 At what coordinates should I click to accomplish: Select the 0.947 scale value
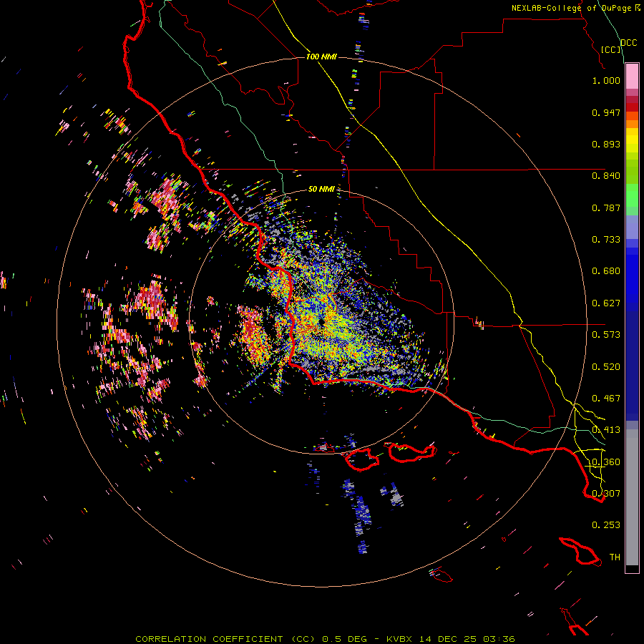[x=606, y=112]
